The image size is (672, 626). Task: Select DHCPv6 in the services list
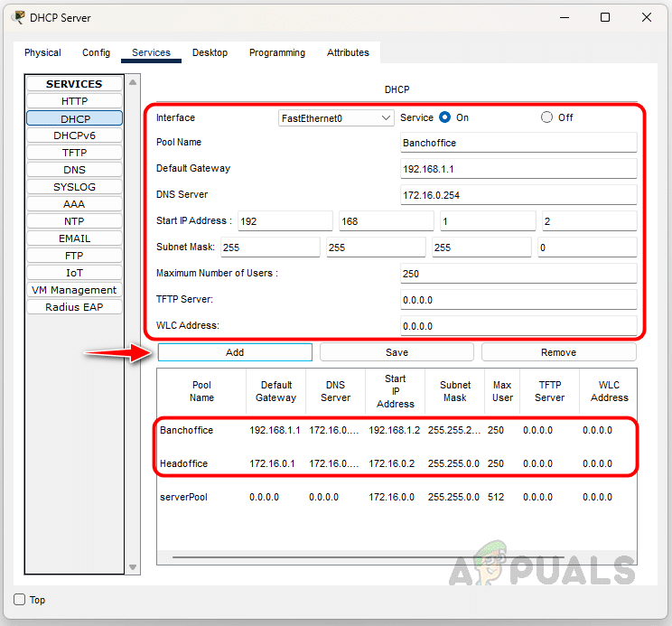[74, 135]
